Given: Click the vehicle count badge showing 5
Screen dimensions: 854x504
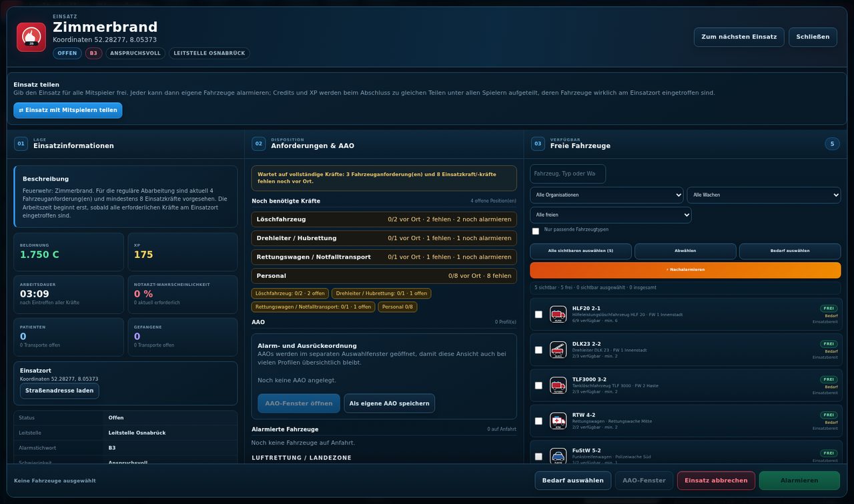Looking at the screenshot, I should [832, 143].
